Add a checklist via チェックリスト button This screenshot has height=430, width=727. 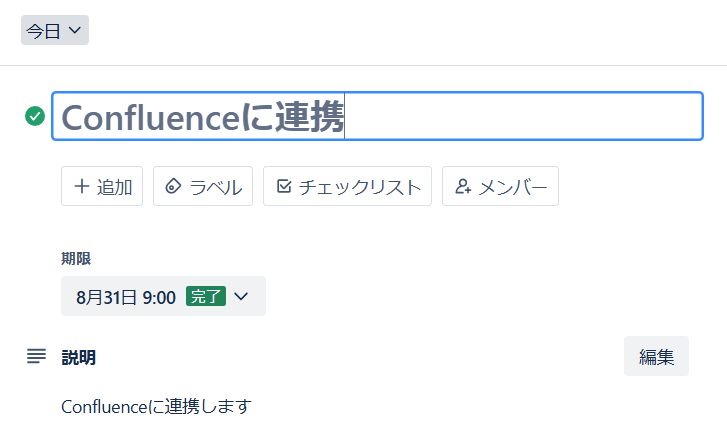(347, 187)
